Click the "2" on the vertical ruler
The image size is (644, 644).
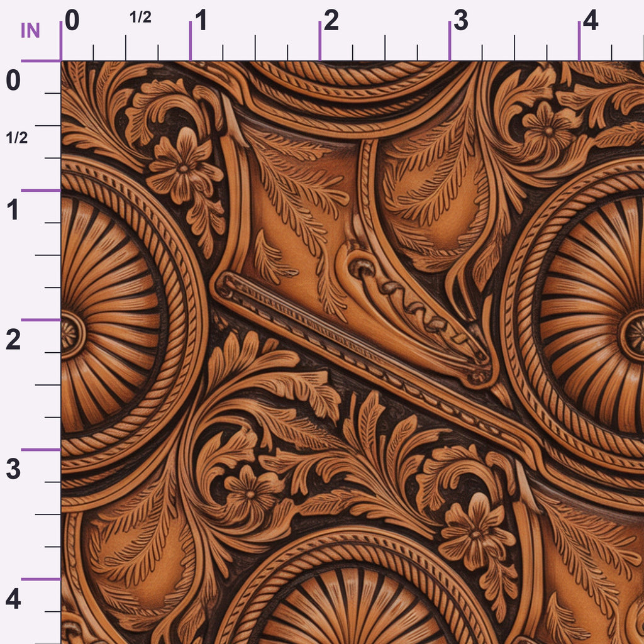13,340
